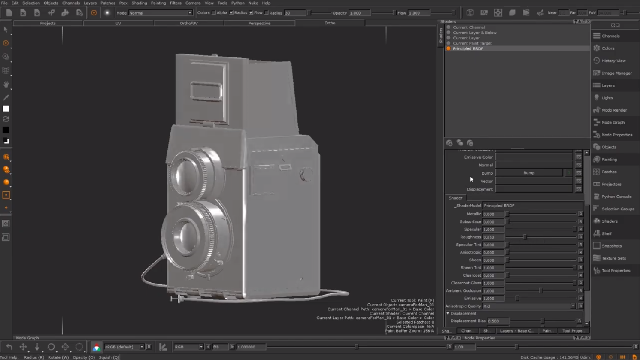Switch to the Perspective view tab

(260, 23)
